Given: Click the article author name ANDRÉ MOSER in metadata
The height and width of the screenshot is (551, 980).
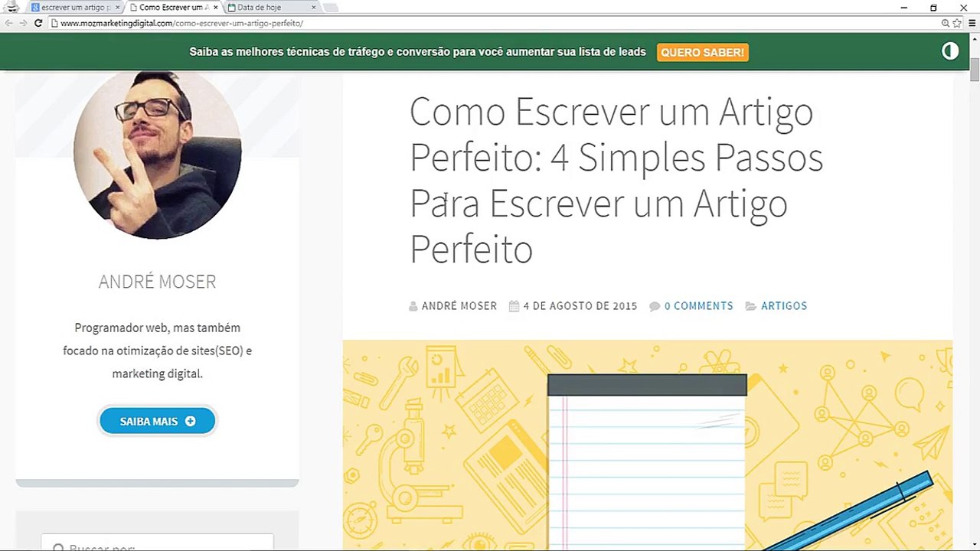Looking at the screenshot, I should [x=459, y=305].
